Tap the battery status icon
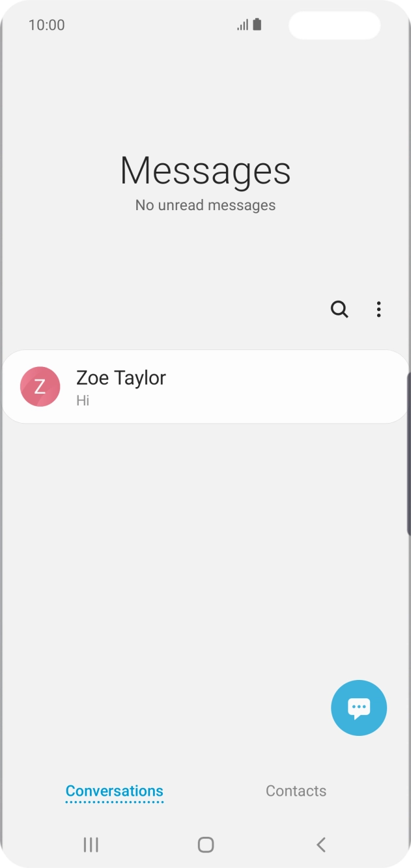The width and height of the screenshot is (411, 868). [257, 25]
